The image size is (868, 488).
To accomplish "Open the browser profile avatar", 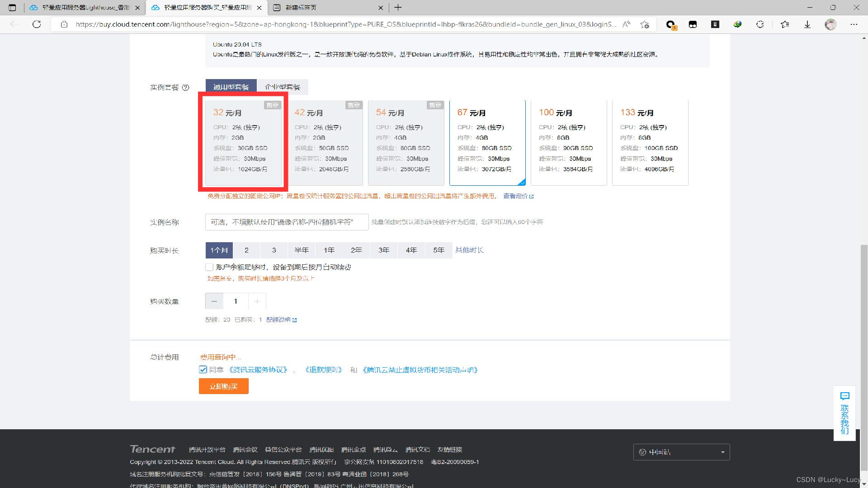I will point(830,24).
